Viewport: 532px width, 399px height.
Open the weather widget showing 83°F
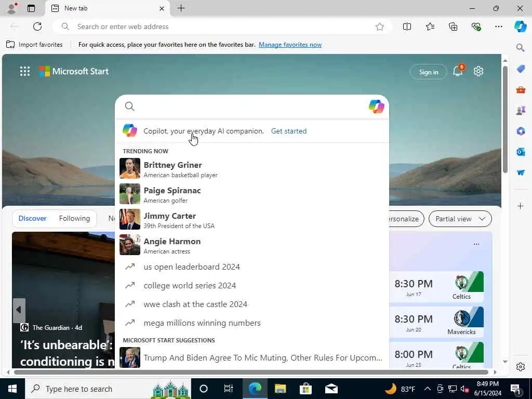(x=401, y=389)
